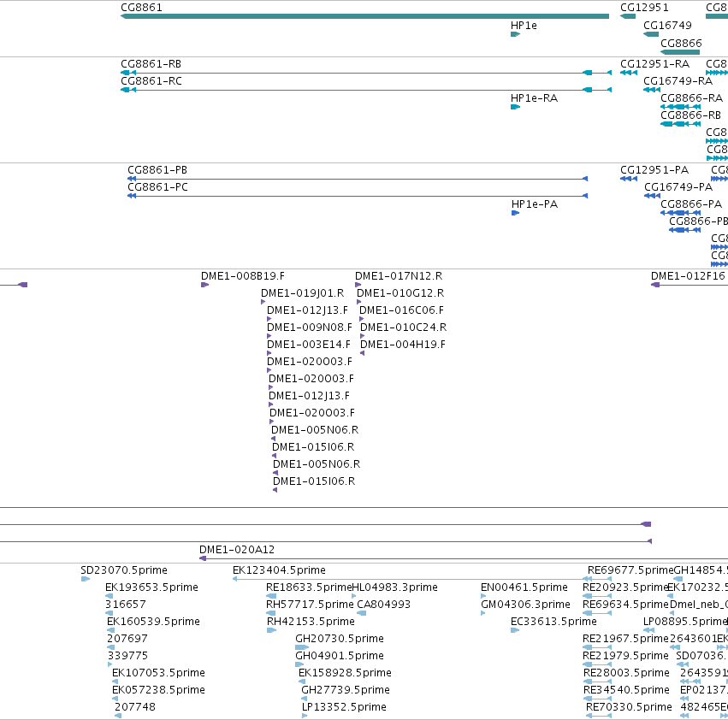Select the LP13352.5prime EST label
Viewport: 728px width, 720px height.
[344, 706]
